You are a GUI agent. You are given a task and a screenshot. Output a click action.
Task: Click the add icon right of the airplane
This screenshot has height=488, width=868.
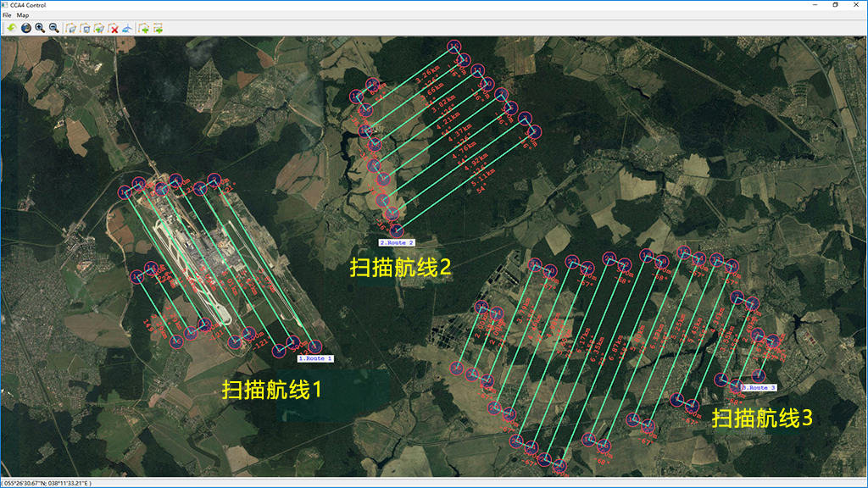click(x=144, y=28)
